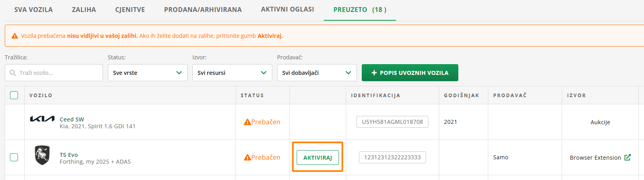Click the warning icon in T5 Evo status
This screenshot has height=180, width=644.
click(248, 157)
